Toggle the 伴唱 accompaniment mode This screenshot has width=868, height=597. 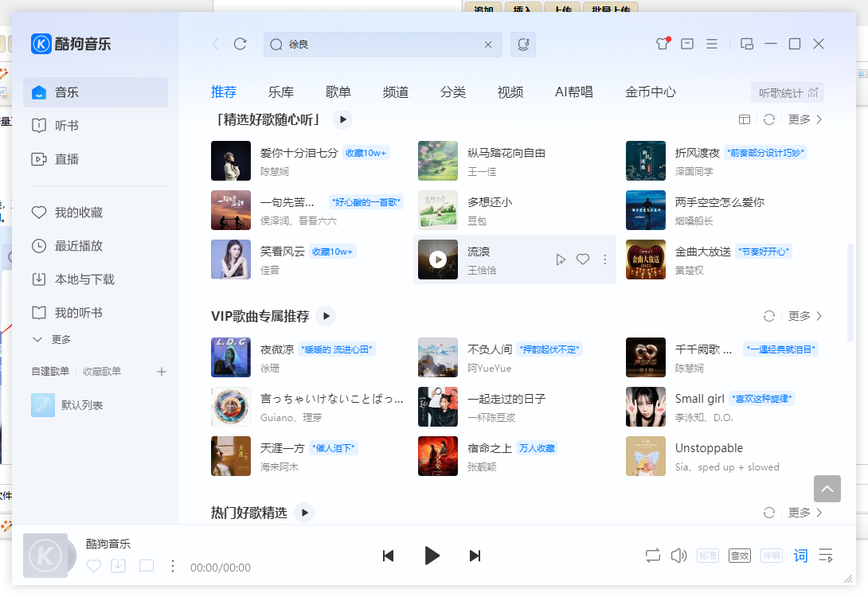click(772, 556)
